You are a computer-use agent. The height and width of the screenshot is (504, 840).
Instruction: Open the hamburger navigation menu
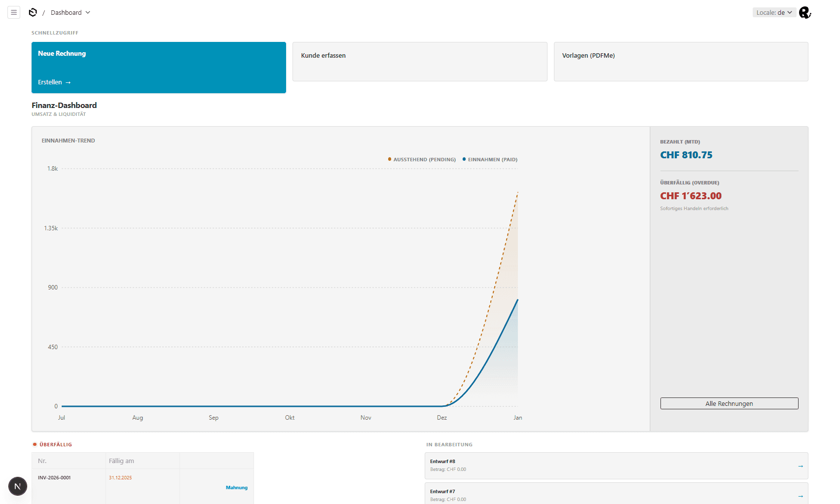coord(13,12)
